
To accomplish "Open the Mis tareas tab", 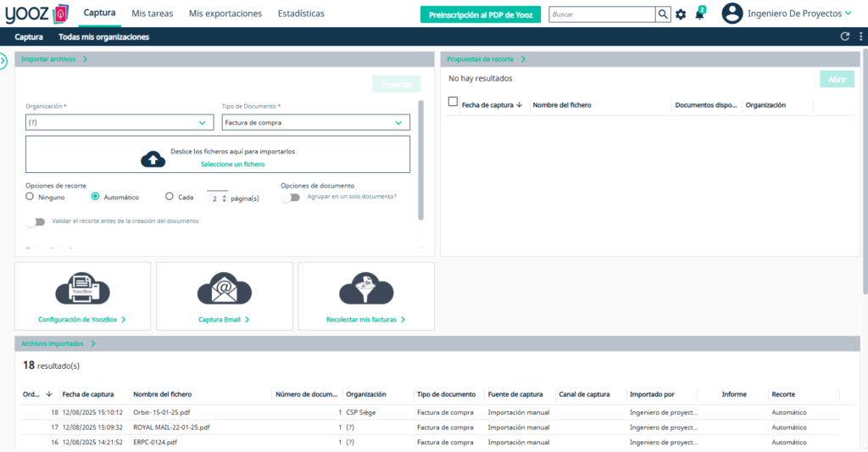I will click(x=153, y=14).
